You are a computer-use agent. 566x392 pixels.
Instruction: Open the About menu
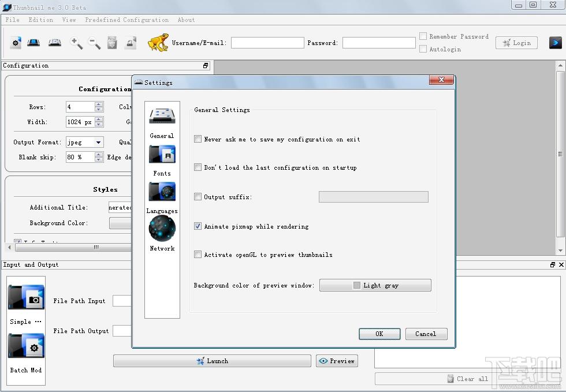[186, 20]
